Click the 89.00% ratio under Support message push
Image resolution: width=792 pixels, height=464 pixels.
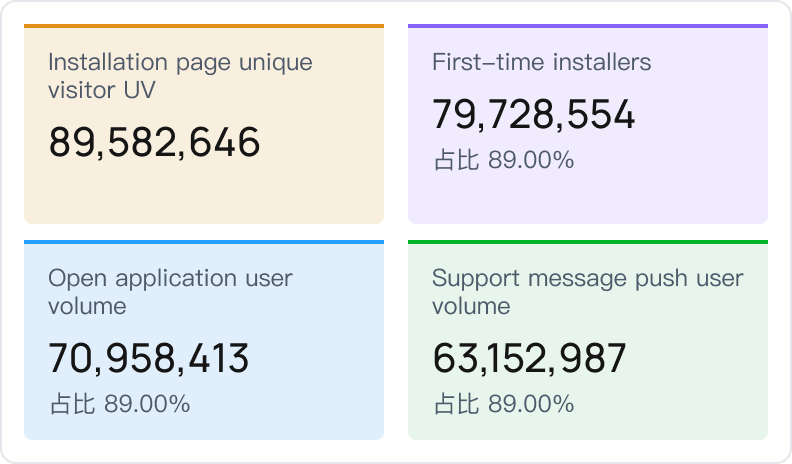(x=530, y=404)
